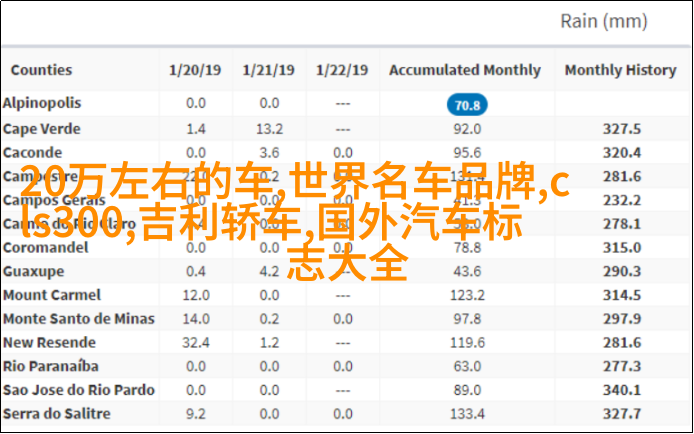Image resolution: width=694 pixels, height=434 pixels.
Task: Select the Cape Verde county name
Action: [x=42, y=129]
